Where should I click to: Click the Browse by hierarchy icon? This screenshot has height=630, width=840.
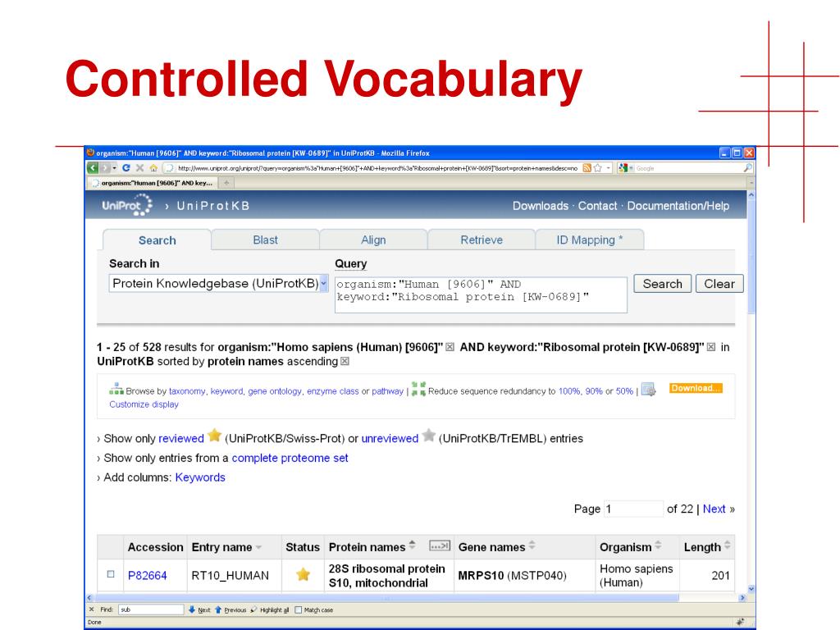pyautogui.click(x=116, y=389)
